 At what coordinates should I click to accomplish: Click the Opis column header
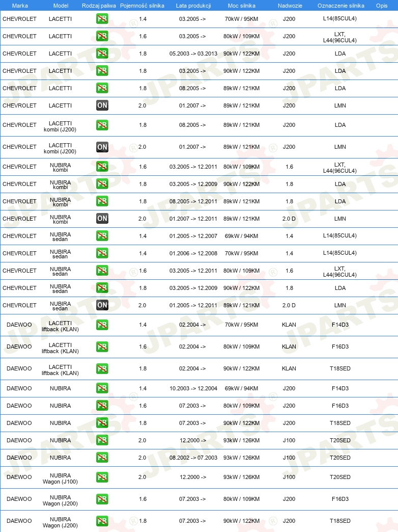click(382, 6)
